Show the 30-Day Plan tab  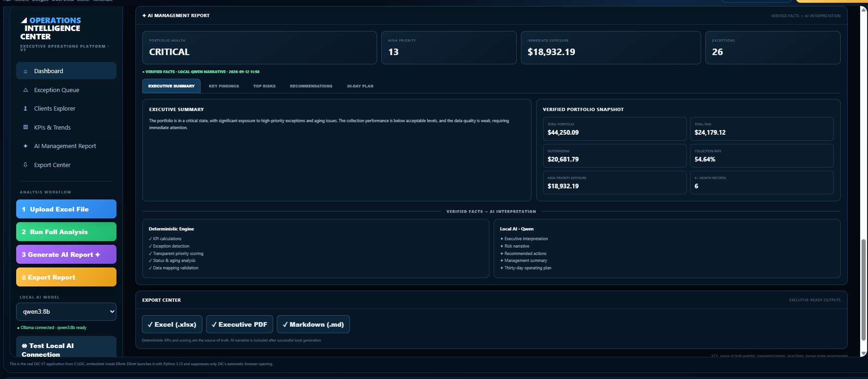coord(360,86)
